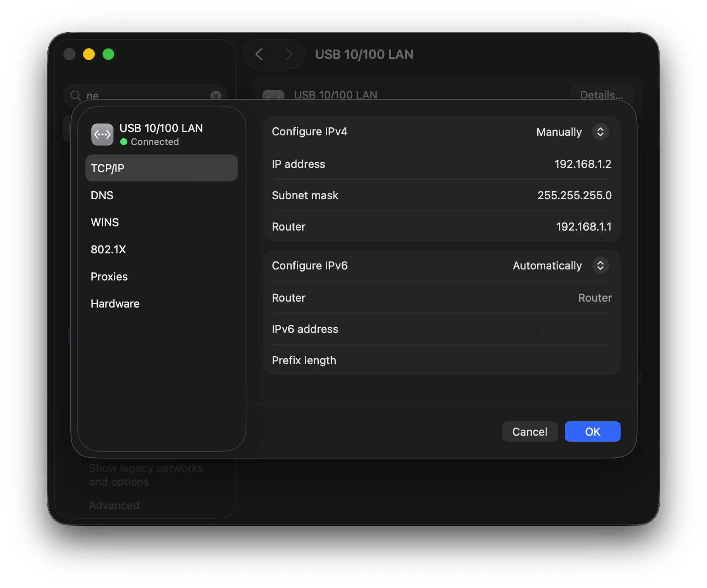The image size is (707, 588).
Task: Go to the 802.1X tab
Action: [108, 250]
